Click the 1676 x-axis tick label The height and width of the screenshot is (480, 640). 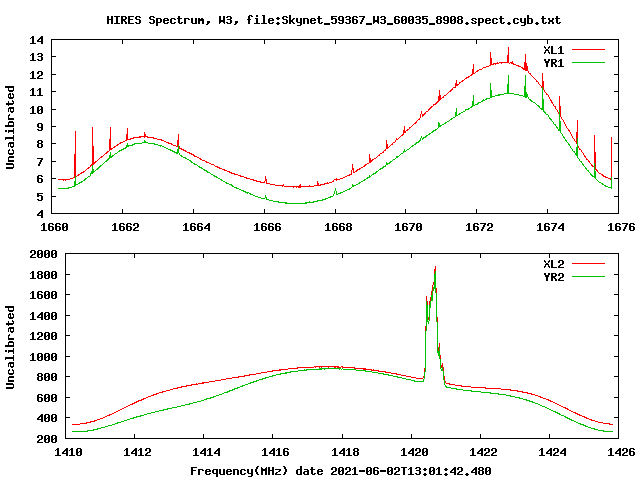click(x=621, y=227)
